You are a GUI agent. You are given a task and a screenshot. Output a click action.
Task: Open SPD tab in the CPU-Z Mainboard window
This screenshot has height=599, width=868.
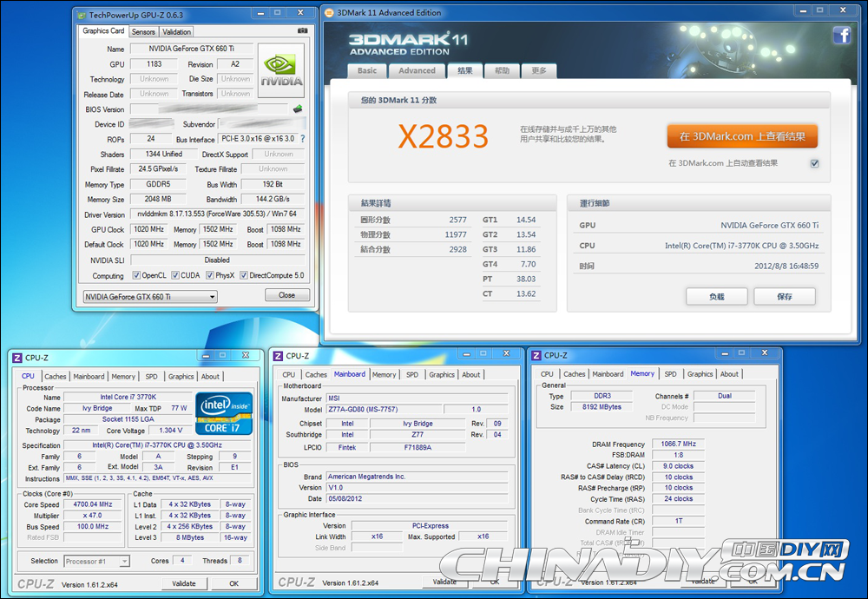click(412, 375)
